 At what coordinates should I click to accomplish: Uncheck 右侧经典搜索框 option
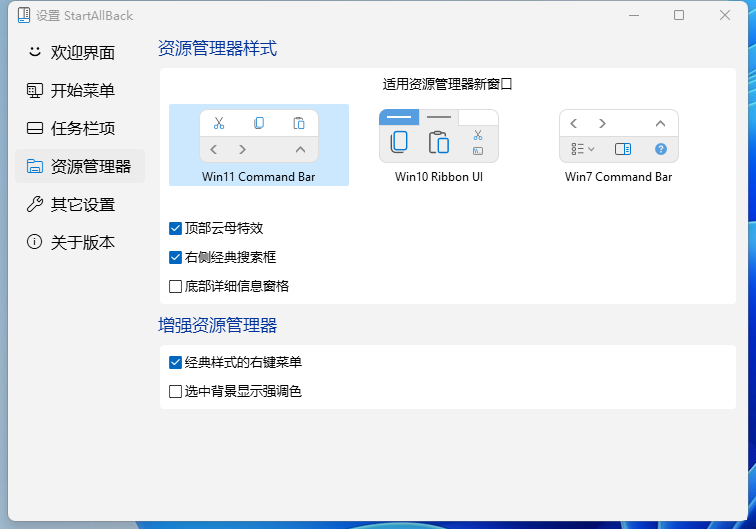[x=175, y=257]
